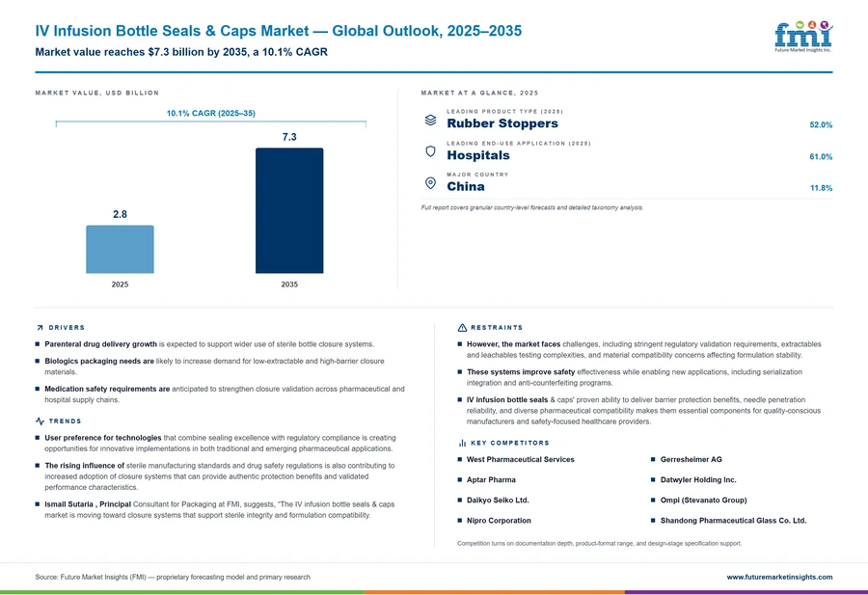Click the 52.0% share value
868x595 pixels.
[821, 125]
